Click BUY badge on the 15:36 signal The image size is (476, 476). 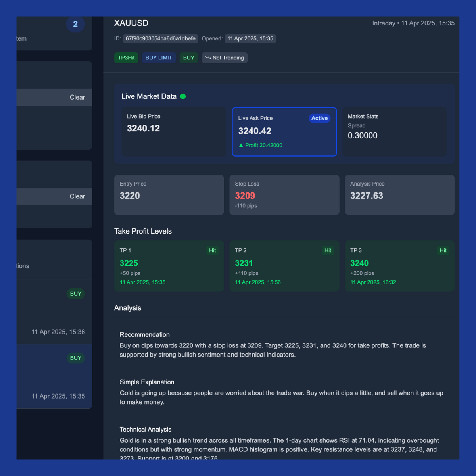click(x=76, y=294)
